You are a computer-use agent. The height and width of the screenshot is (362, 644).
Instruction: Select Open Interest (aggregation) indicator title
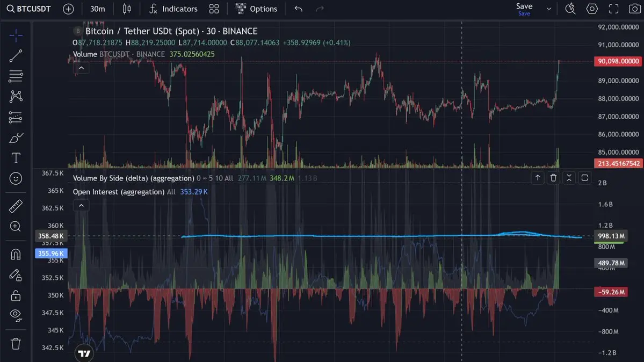[x=118, y=192]
